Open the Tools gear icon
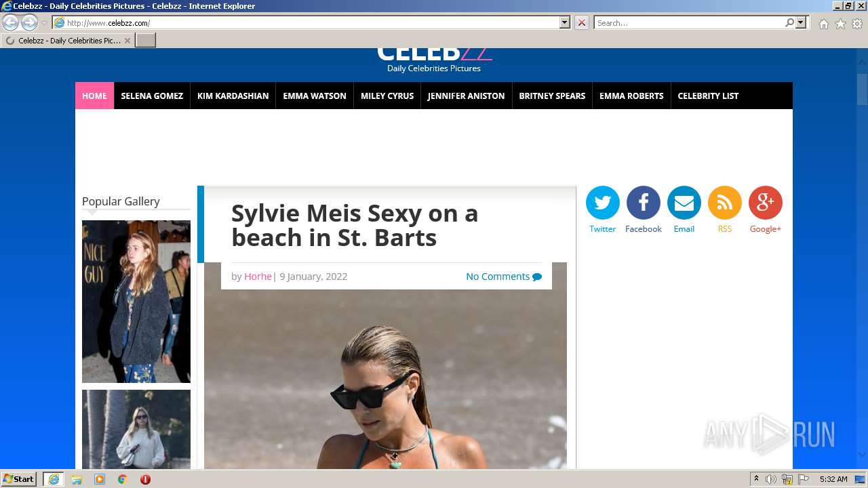Viewport: 868px width, 488px height. click(857, 24)
